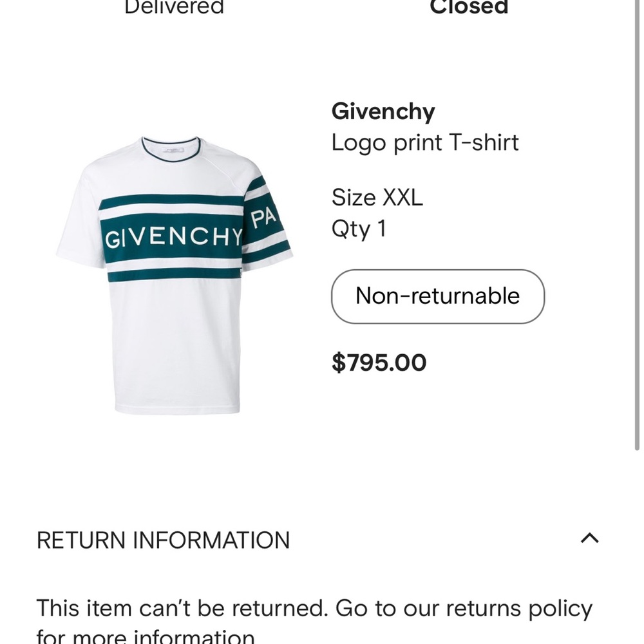Click the RETURN INFORMATION header
Image resolution: width=644 pixels, height=644 pixels.
click(x=164, y=540)
